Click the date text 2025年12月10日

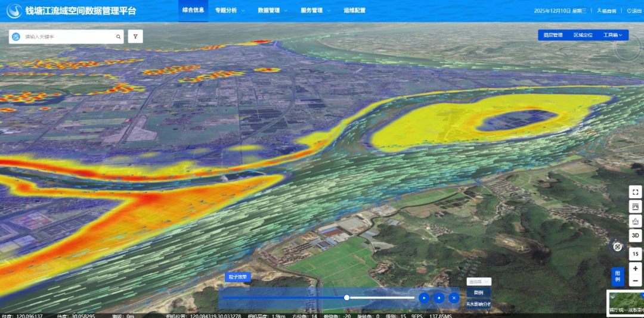(551, 11)
